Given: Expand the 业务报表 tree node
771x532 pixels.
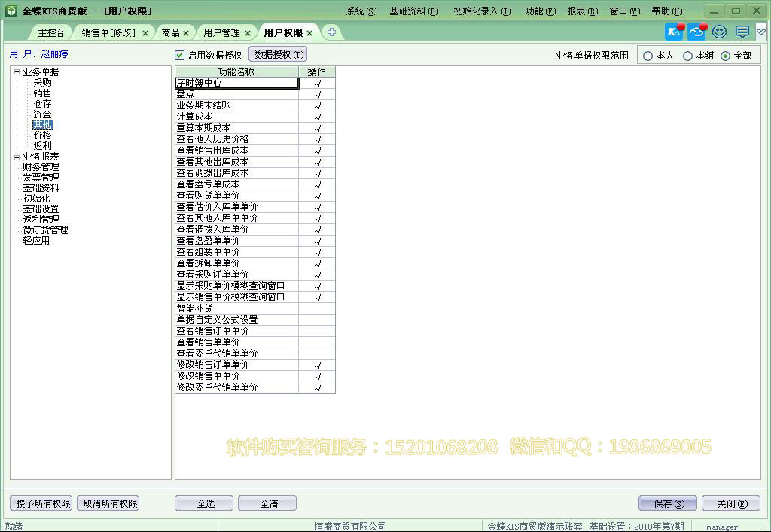Looking at the screenshot, I should 17,157.
